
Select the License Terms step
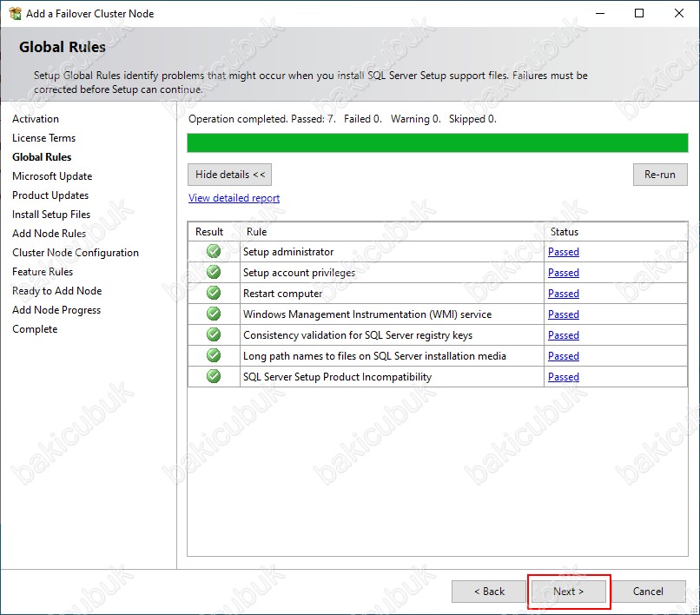(43, 138)
